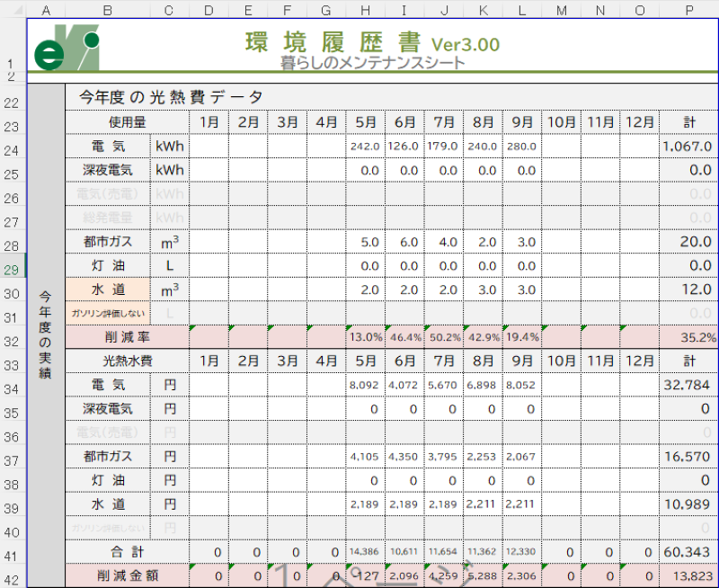
Task: Select row header 42
Action: point(13,578)
